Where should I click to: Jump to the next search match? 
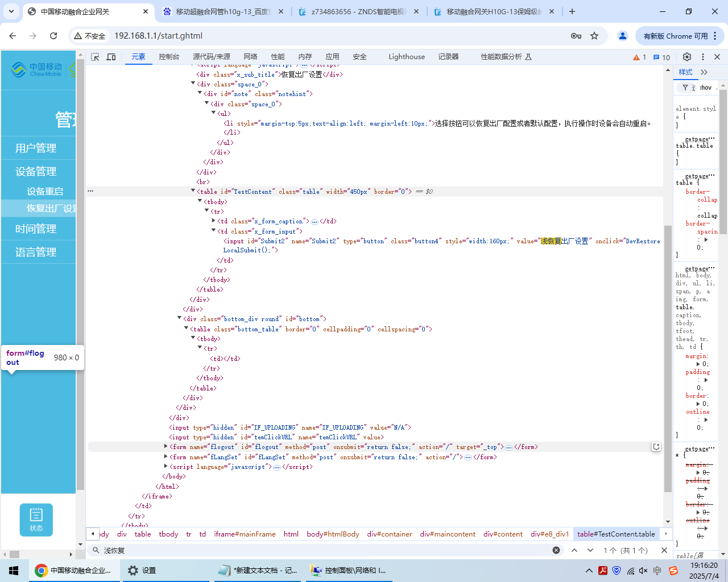590,550
